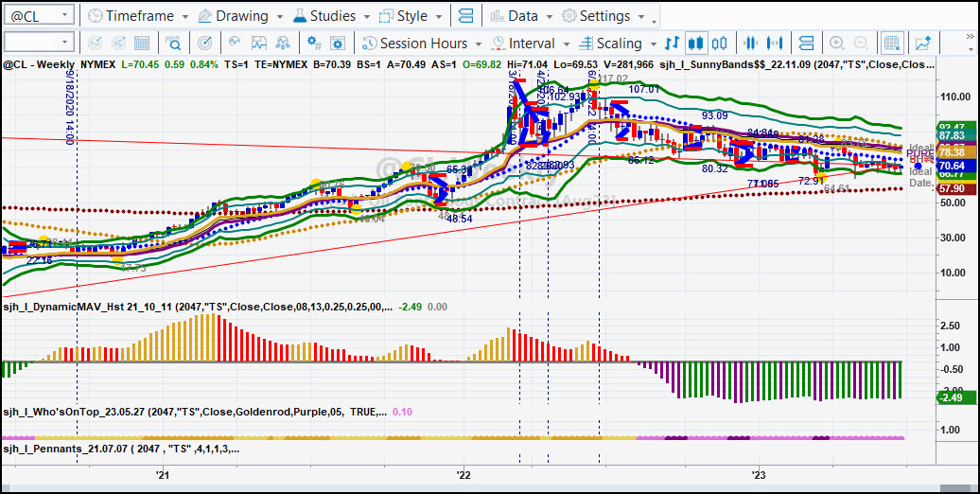The image size is (980, 494).
Task: Click the Timeframe clock icon
Action: coord(95,16)
